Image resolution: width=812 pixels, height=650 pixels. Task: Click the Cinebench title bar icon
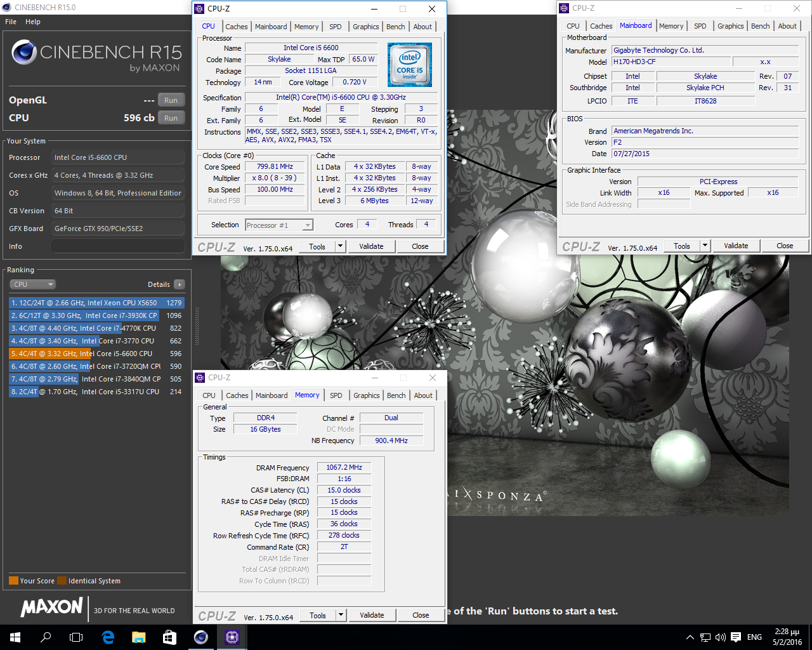(6, 7)
